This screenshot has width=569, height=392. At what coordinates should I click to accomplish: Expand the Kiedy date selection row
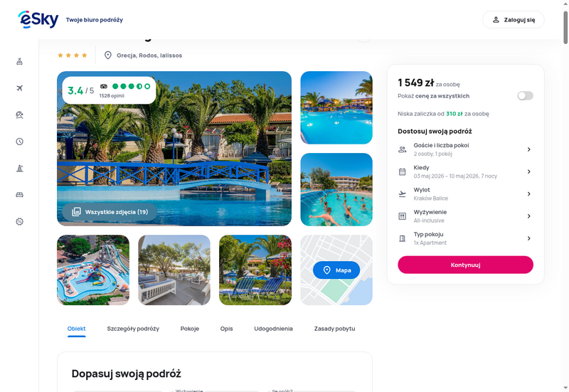(466, 171)
